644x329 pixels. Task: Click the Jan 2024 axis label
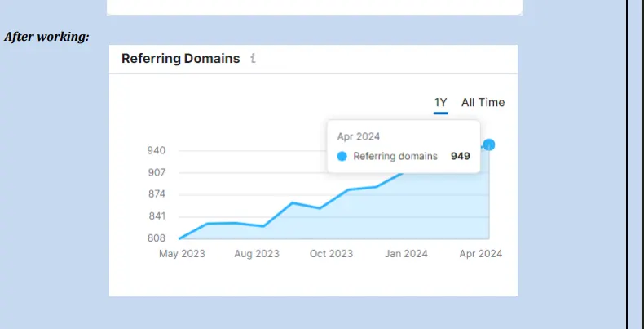click(406, 254)
